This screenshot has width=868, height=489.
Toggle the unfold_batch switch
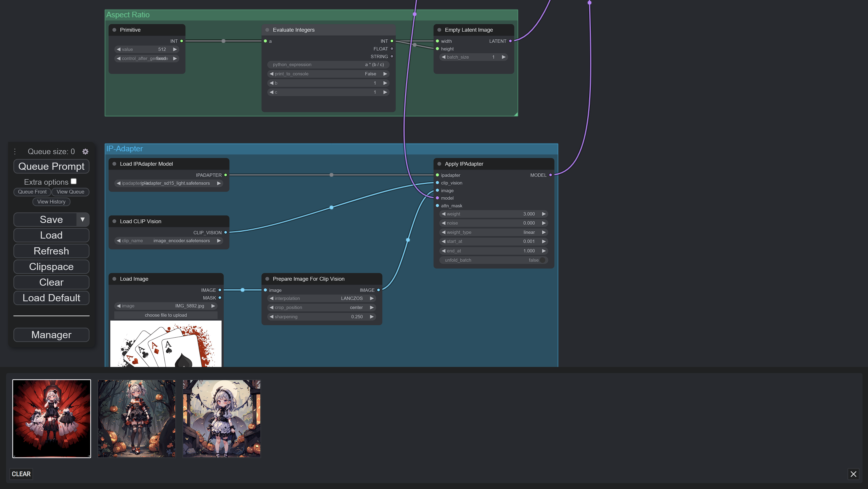[542, 260]
